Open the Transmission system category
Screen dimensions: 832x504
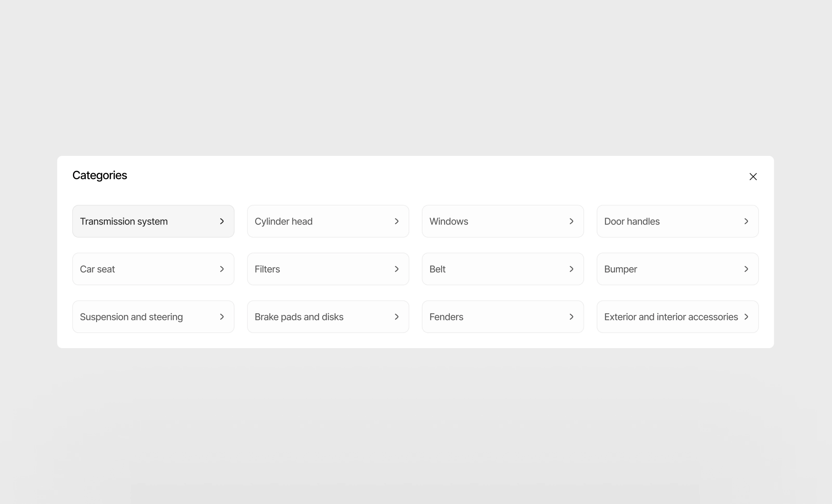[x=153, y=221]
